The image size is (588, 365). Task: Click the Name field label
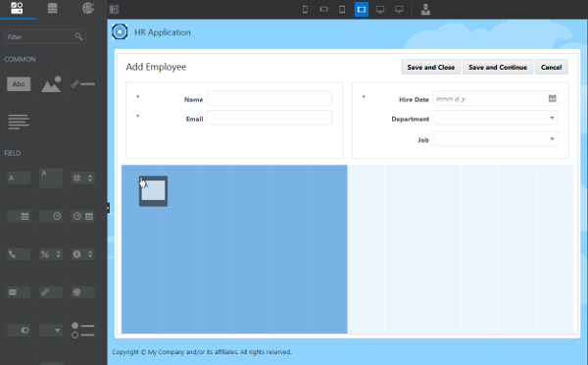(193, 99)
